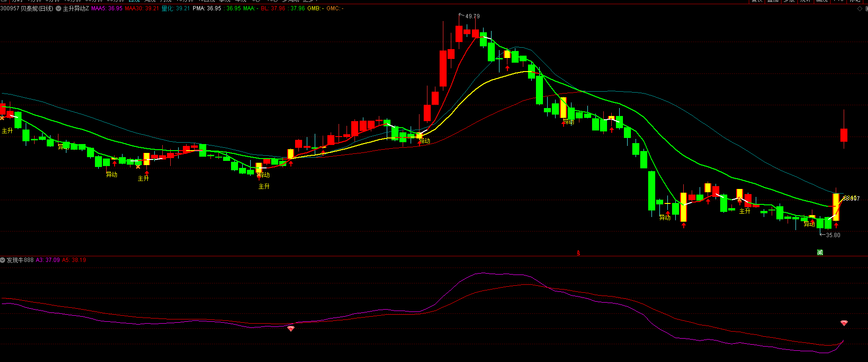This screenshot has width=868, height=362.
Task: Click the right diamond gem signal in sub-chart
Action: click(x=844, y=323)
